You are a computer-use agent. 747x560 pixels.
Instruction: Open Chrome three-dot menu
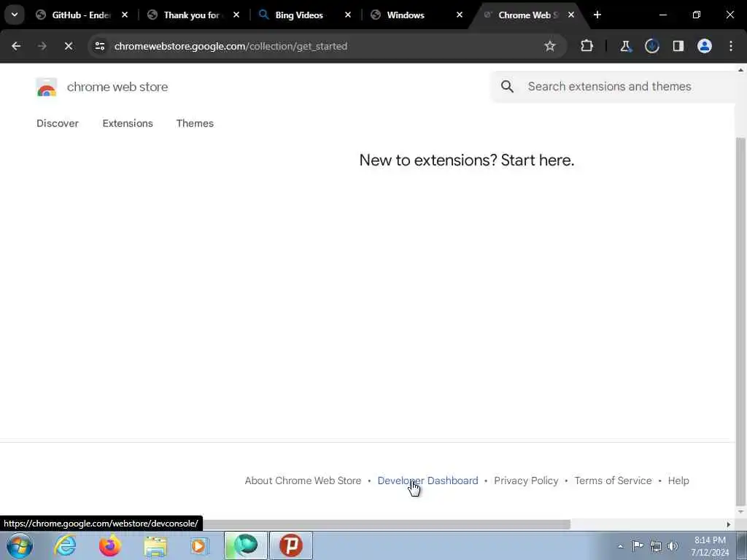[x=731, y=46]
